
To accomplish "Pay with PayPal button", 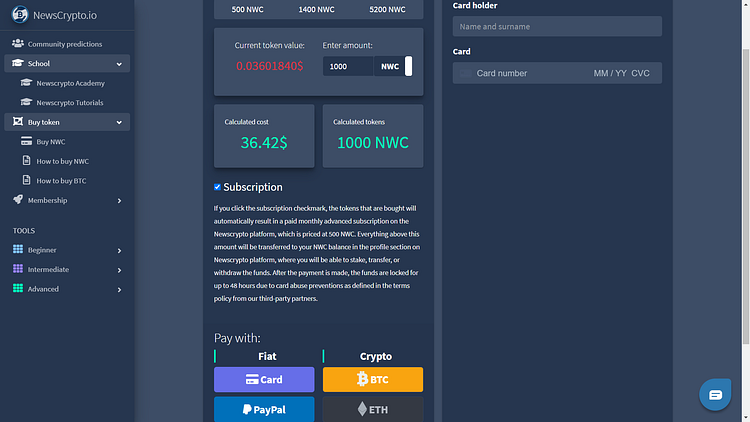I will click(x=264, y=409).
